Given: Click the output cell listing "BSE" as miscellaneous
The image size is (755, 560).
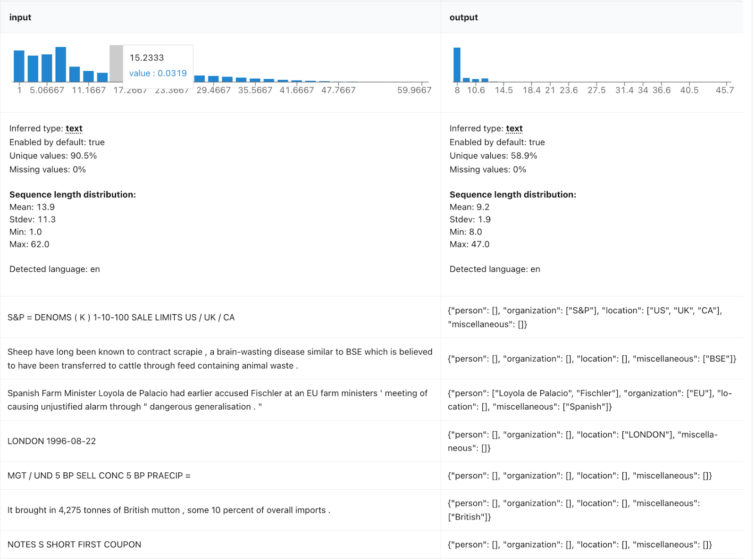Looking at the screenshot, I should pos(592,359).
